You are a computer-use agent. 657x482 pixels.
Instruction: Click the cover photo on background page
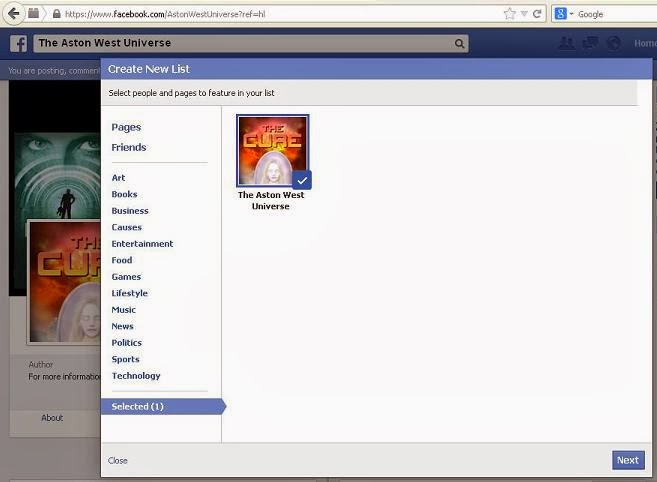coord(54,149)
